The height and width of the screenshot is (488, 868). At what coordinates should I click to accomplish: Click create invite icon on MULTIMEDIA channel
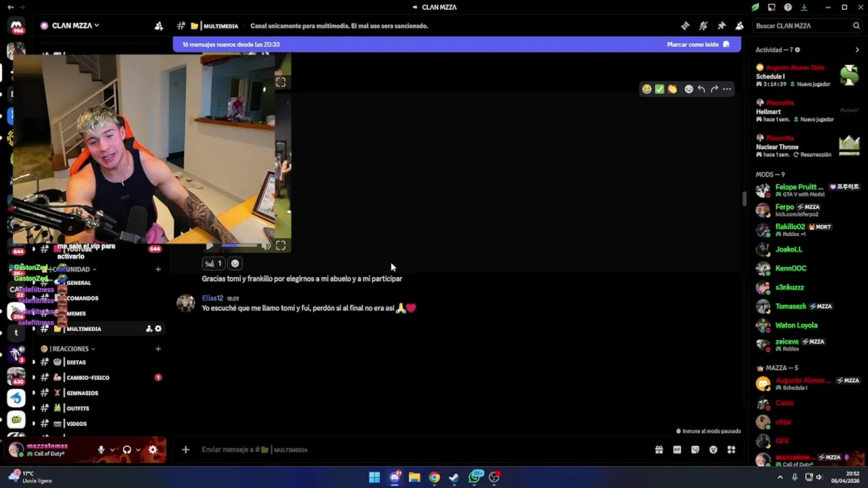click(149, 329)
